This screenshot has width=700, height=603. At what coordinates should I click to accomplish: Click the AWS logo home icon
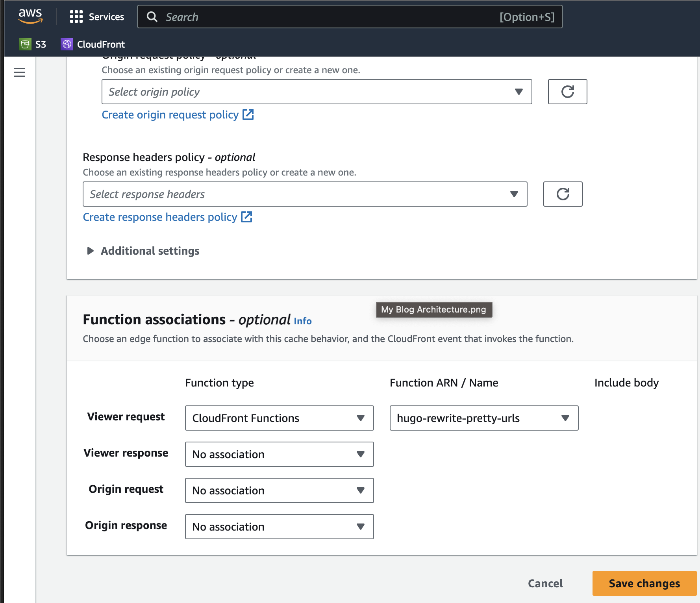point(30,16)
